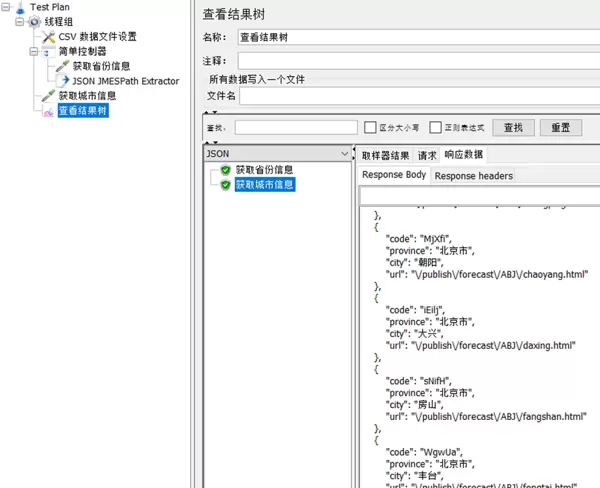Enable the 区分大小写 checkbox

[x=370, y=128]
